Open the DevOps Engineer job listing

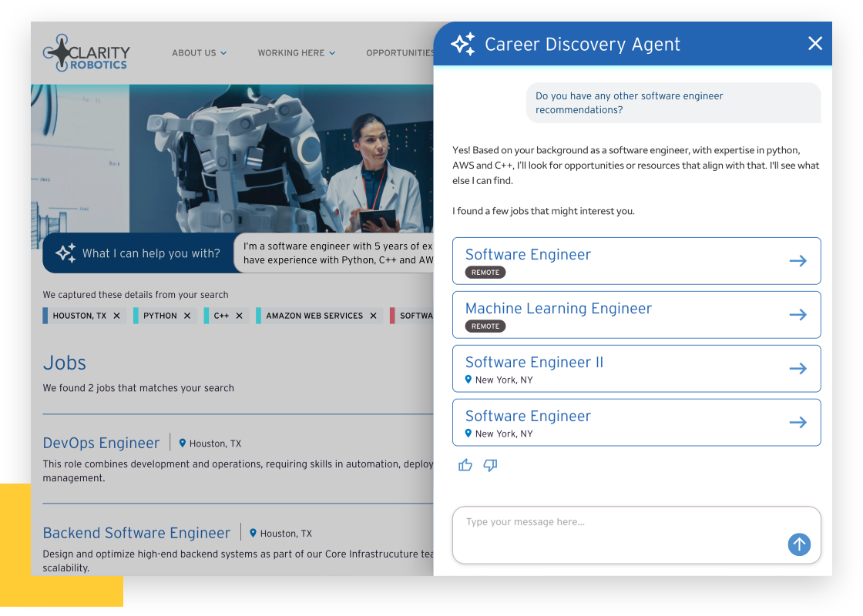point(101,443)
